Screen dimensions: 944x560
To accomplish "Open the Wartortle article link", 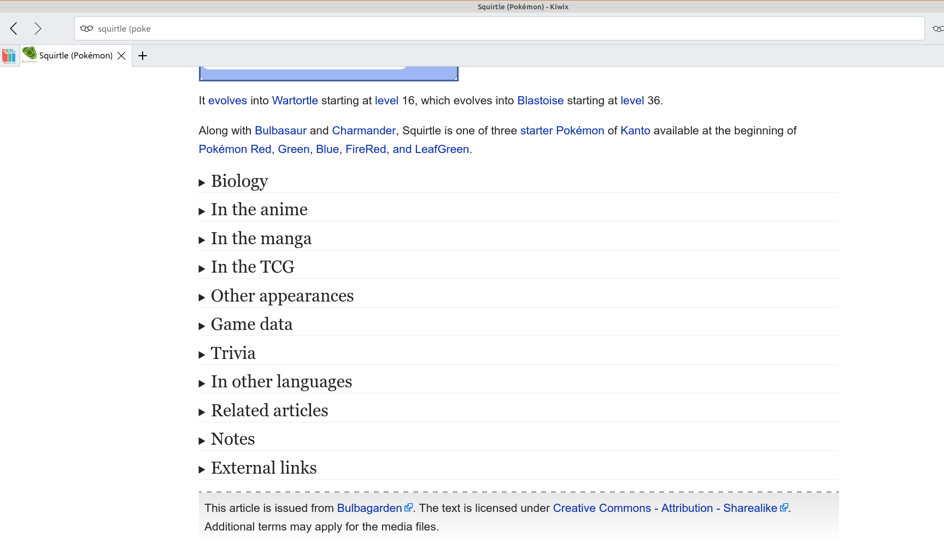I will [x=295, y=101].
